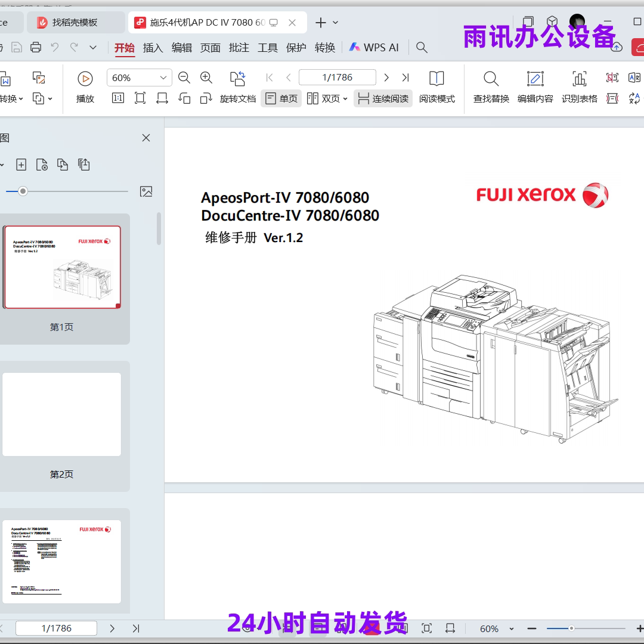Open the 保护 ribbon tab
The height and width of the screenshot is (644, 644).
[296, 48]
